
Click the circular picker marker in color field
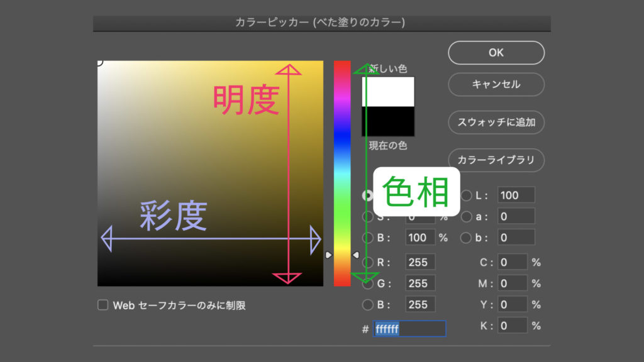click(x=99, y=62)
